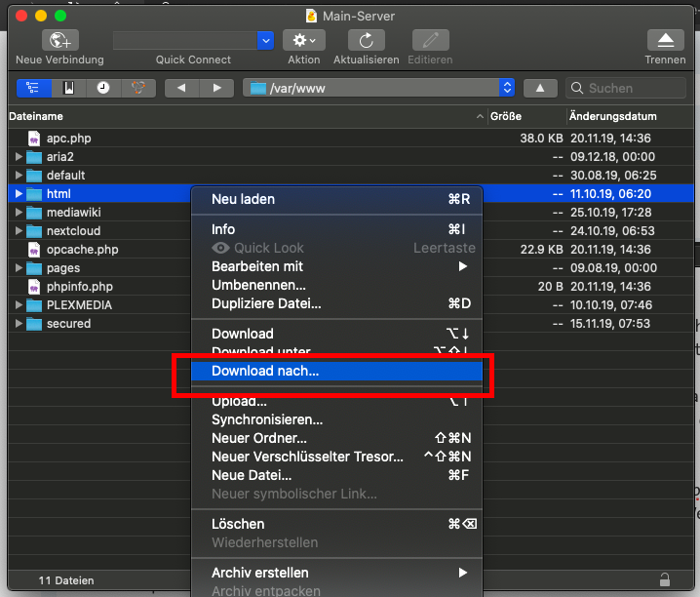Expand the aria2 folder
700x597 pixels.
pos(19,157)
